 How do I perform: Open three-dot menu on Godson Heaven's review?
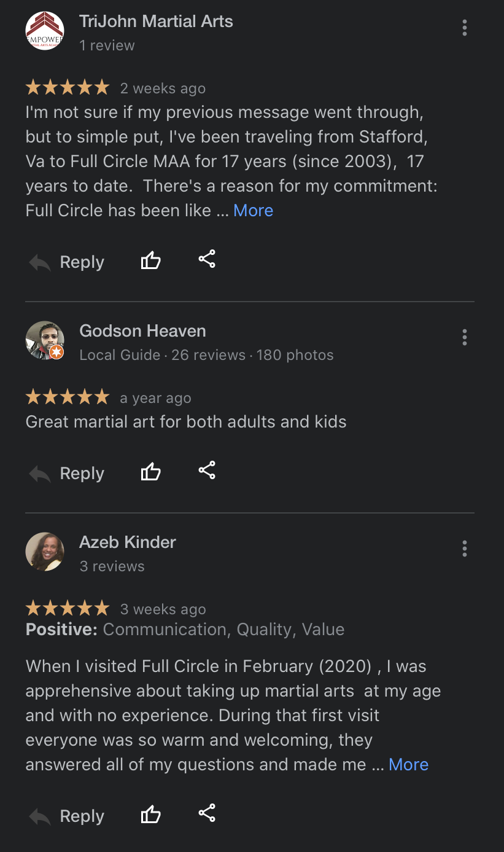coord(465,337)
